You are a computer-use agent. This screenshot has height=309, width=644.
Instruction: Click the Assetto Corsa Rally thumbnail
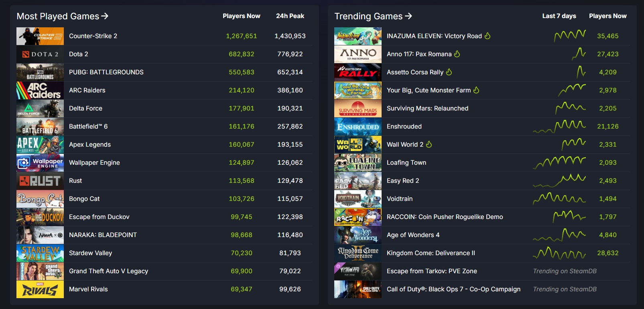(358, 72)
